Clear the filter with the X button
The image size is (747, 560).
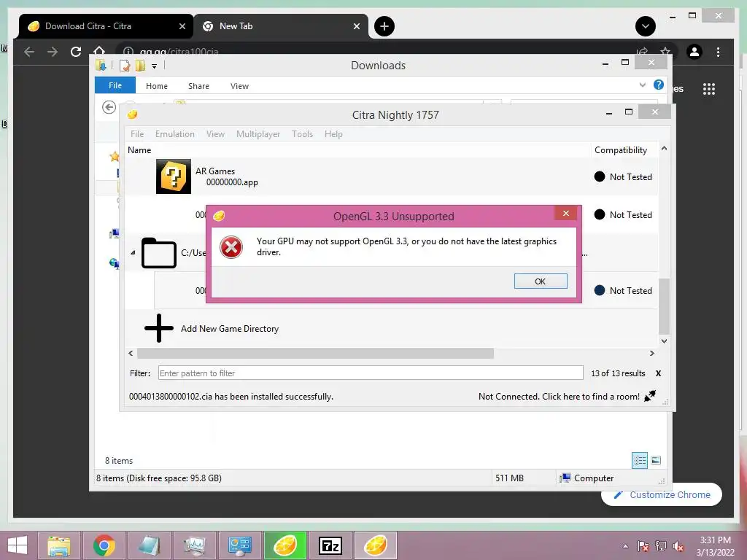pyautogui.click(x=658, y=373)
